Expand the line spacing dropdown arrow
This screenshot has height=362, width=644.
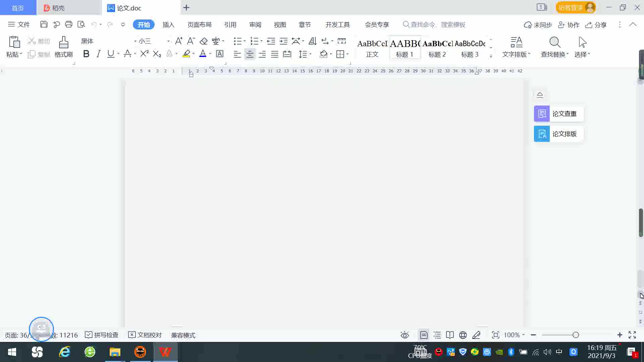click(311, 54)
